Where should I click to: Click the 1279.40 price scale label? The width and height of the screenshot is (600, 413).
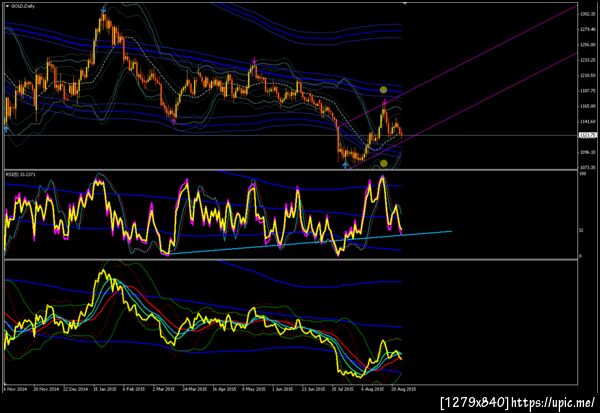pos(587,29)
